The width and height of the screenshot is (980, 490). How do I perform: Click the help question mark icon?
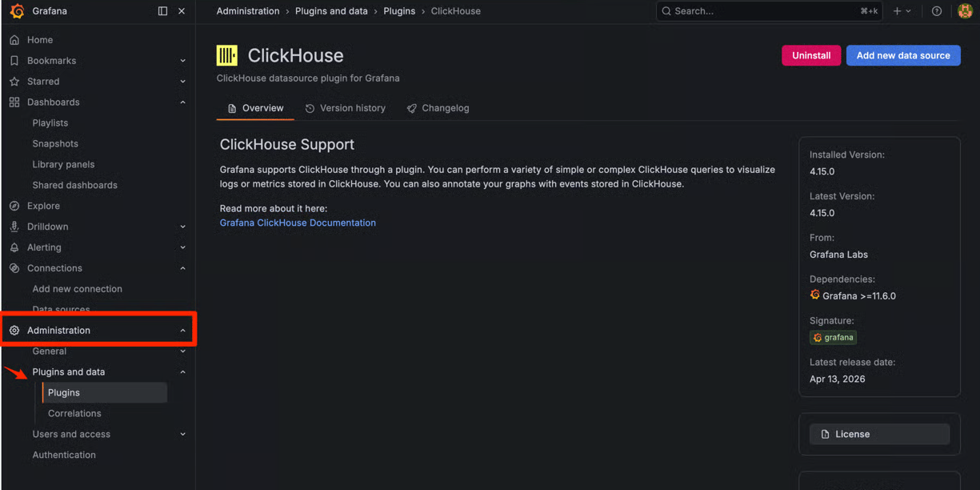click(937, 11)
